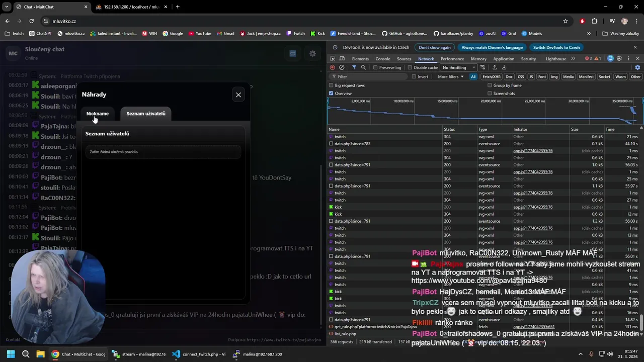The width and height of the screenshot is (644, 362).
Task: Click Don't show again button
Action: 435,47
